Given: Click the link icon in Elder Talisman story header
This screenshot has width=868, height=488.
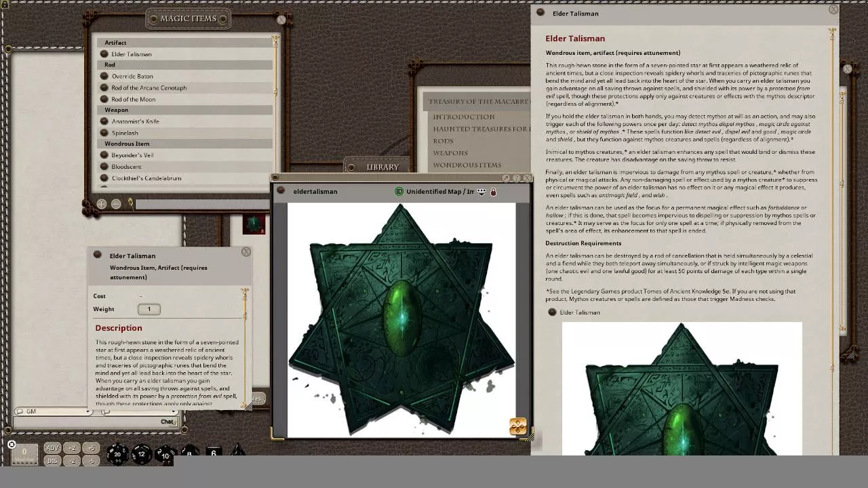Looking at the screenshot, I should (x=540, y=12).
